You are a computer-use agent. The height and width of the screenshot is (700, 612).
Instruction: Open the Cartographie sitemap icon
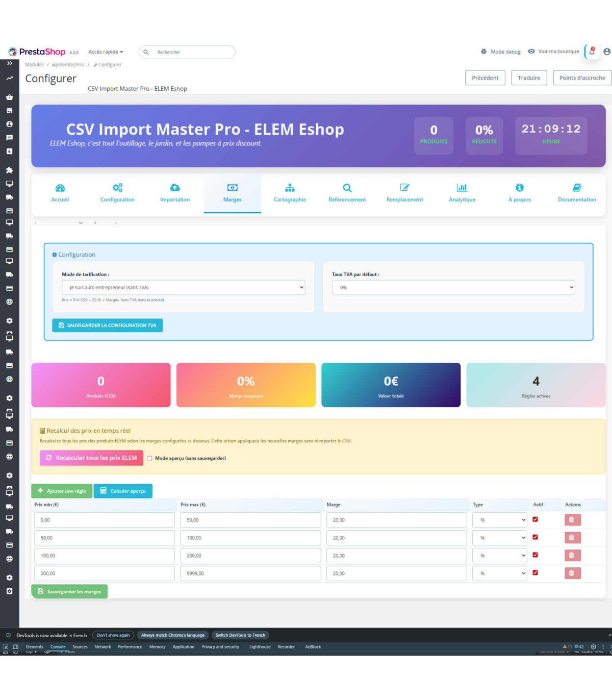290,188
